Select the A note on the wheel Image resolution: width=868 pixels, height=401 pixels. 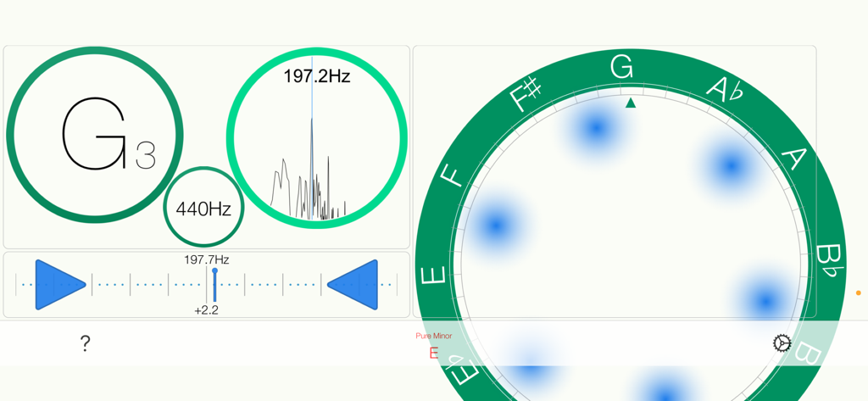[x=793, y=159]
